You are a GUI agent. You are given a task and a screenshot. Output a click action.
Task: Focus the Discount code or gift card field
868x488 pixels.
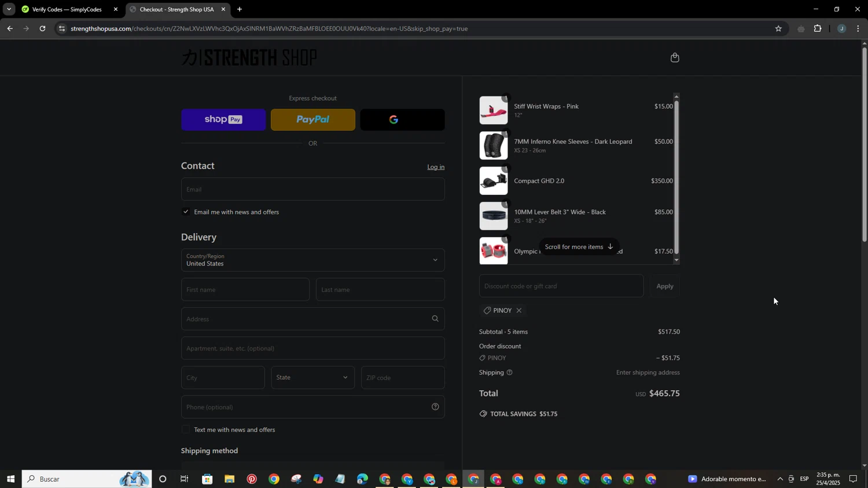[x=561, y=286]
